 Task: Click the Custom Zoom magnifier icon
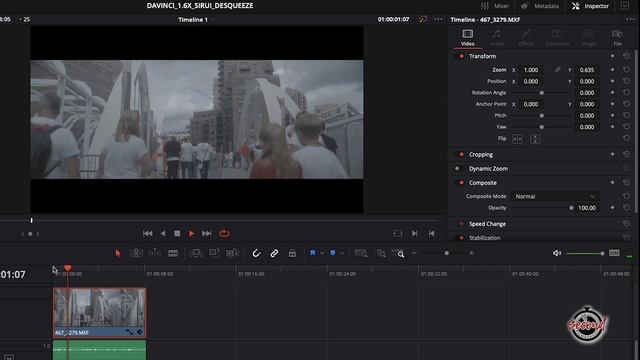click(398, 253)
